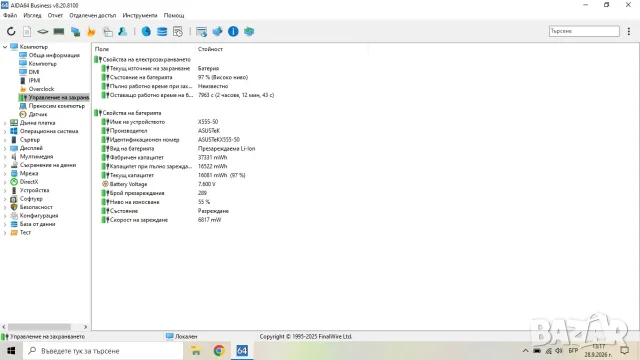Open the Помощ menu
The image size is (640, 360).
pyautogui.click(x=174, y=15)
